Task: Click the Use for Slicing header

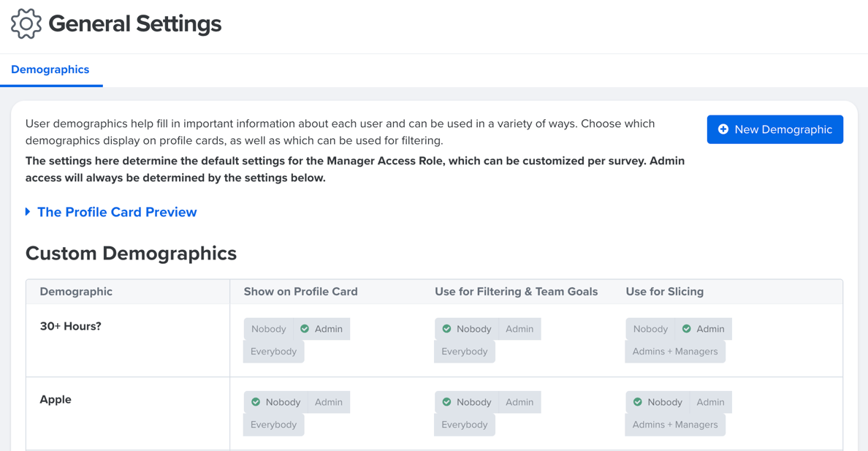Action: [664, 292]
